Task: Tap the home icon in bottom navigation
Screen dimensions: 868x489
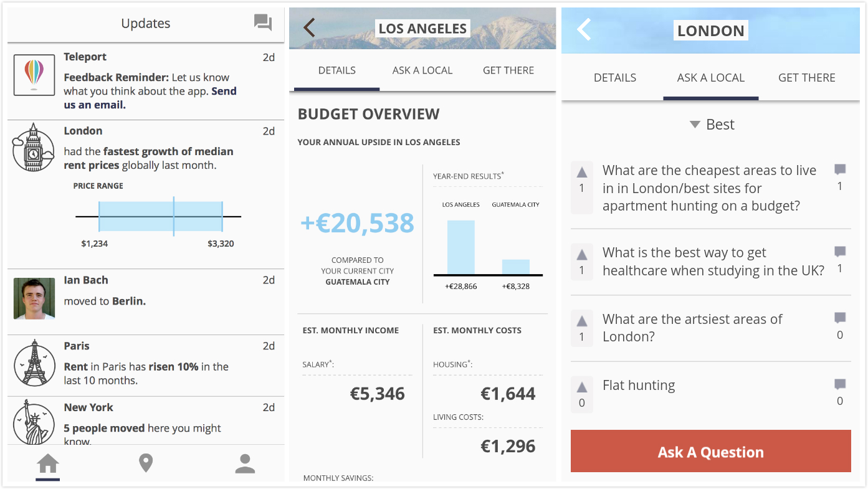Action: (x=48, y=463)
